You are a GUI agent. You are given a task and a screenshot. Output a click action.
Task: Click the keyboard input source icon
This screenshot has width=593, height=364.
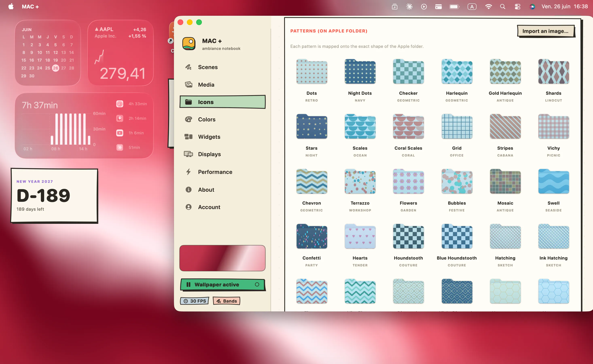click(x=472, y=6)
